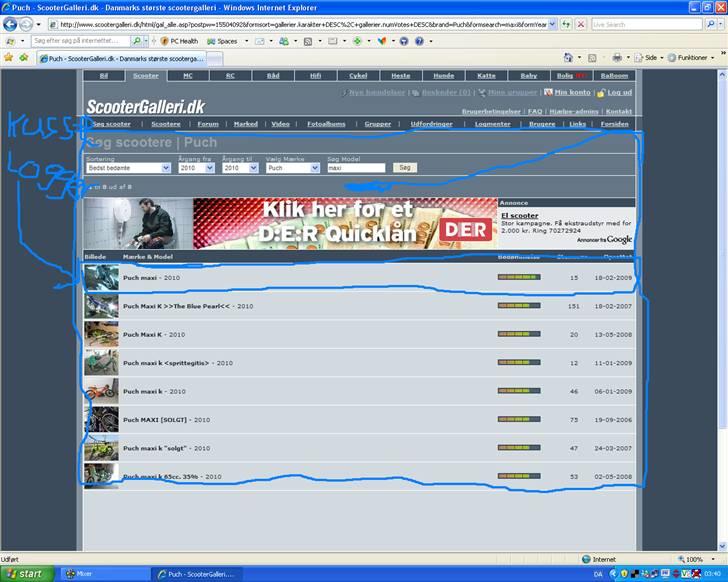Select the Cykel category tab
Screen dimensions: 728x582
tap(357, 75)
